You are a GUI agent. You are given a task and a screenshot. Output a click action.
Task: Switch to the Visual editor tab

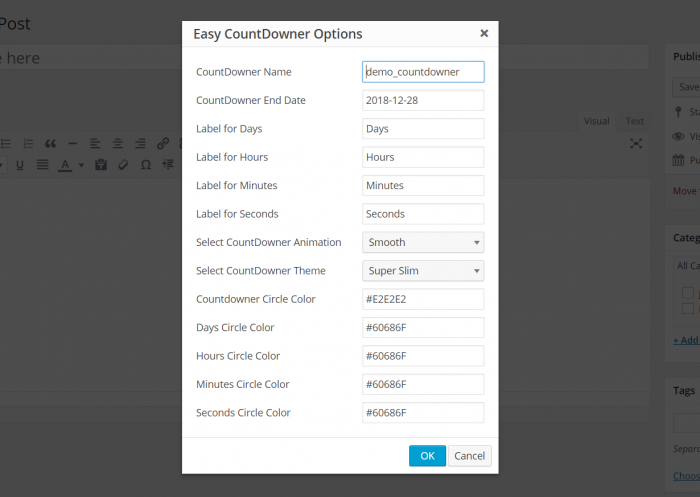pyautogui.click(x=597, y=121)
